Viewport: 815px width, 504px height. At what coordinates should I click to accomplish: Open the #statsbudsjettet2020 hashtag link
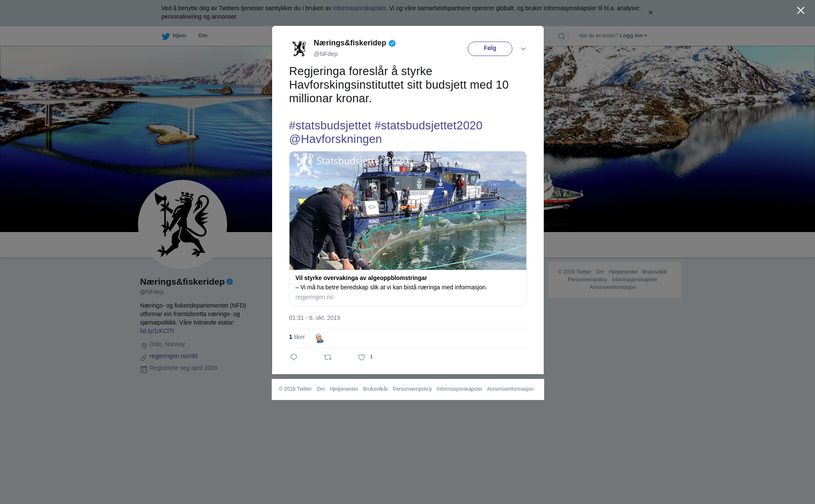click(428, 126)
